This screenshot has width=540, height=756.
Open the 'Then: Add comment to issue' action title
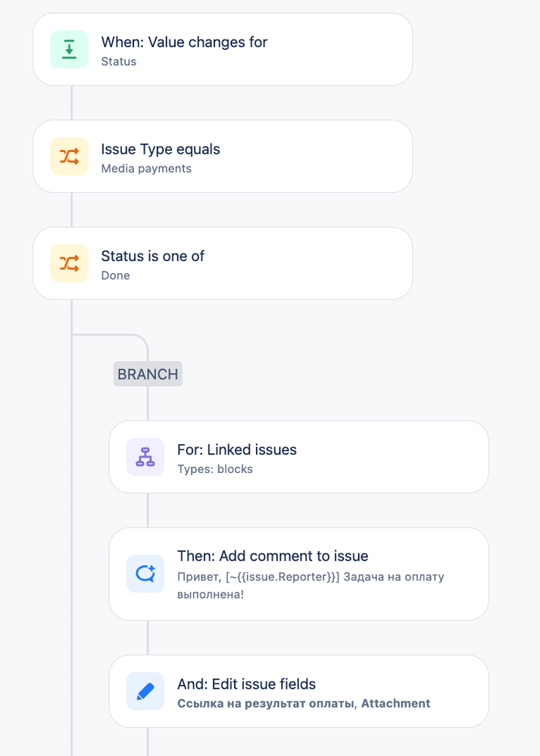[x=273, y=556]
